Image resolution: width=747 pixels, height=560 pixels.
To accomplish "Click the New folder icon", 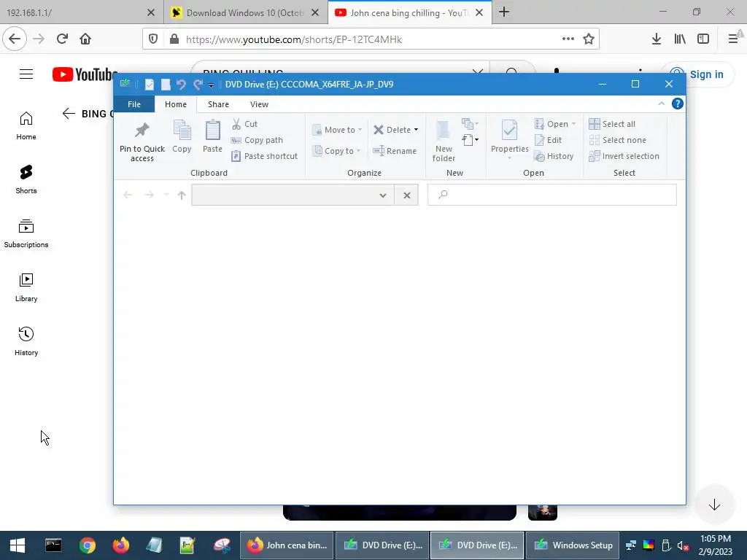I will [444, 141].
